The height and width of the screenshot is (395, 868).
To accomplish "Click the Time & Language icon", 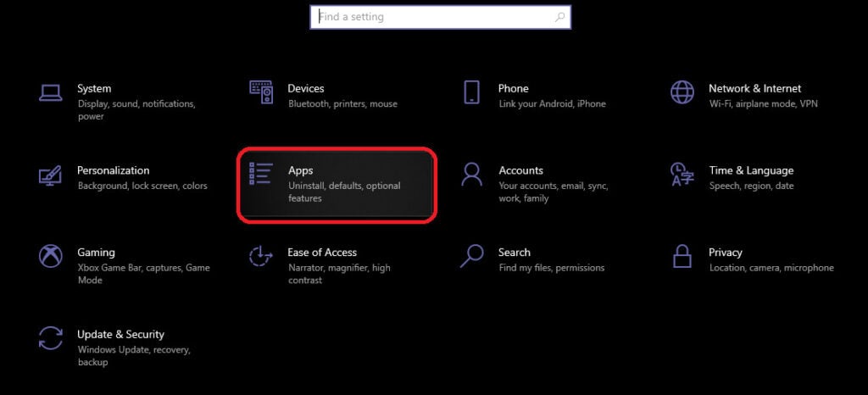I will coord(682,174).
